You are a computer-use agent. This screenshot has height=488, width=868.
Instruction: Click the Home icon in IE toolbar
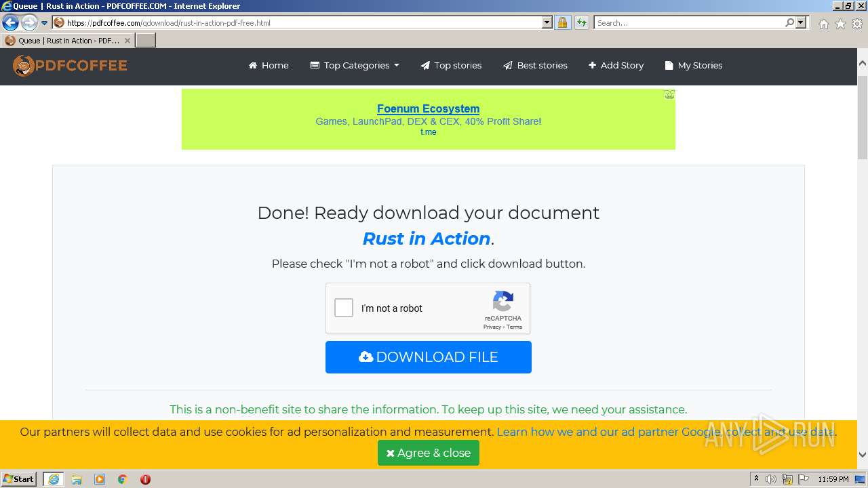823,24
